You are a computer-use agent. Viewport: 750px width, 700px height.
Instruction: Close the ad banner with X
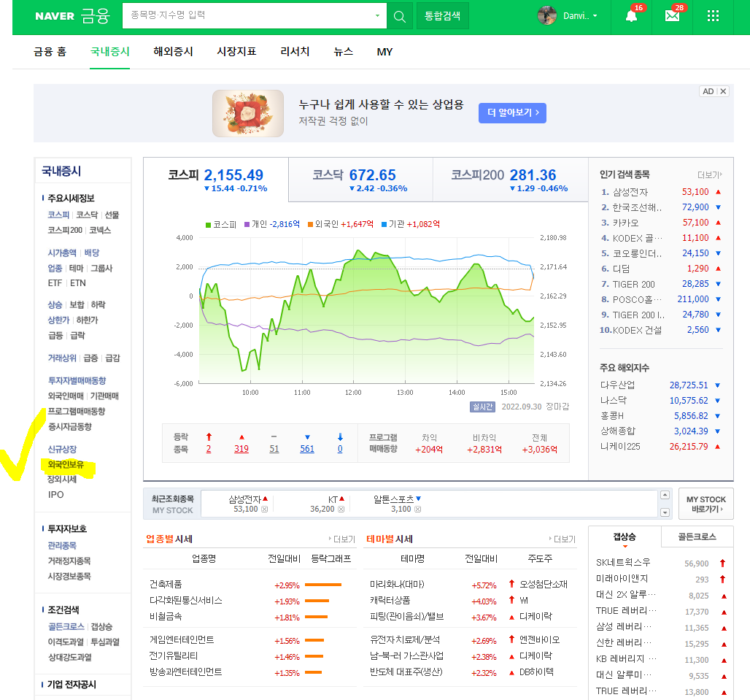723,91
